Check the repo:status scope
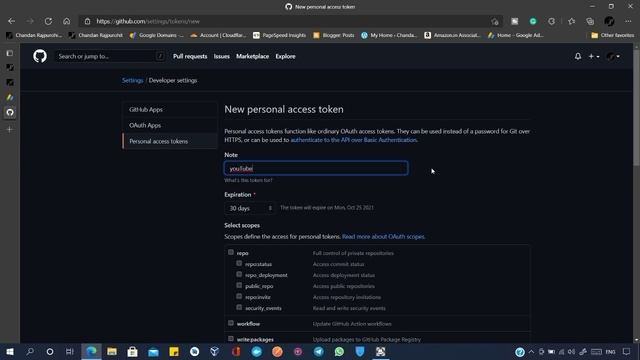Viewport: 640px width, 360px height. [239, 263]
